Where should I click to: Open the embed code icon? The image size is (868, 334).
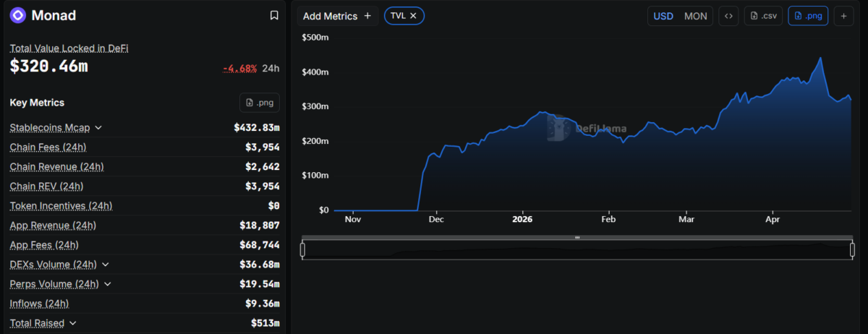tap(728, 16)
